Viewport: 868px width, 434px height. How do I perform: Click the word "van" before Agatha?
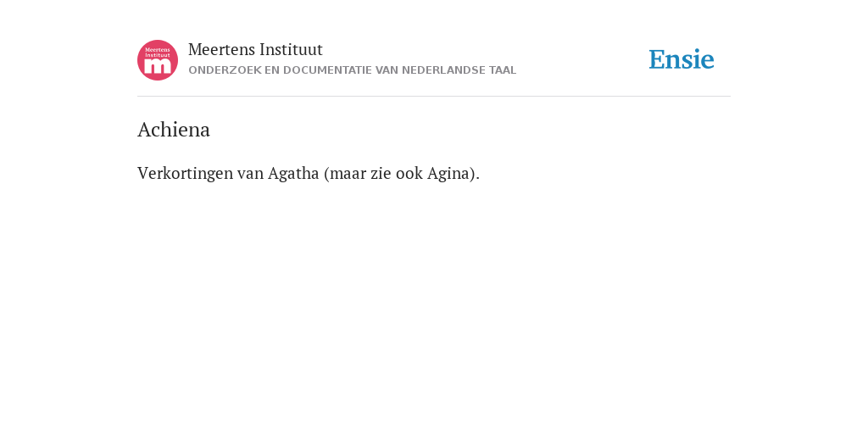(251, 173)
